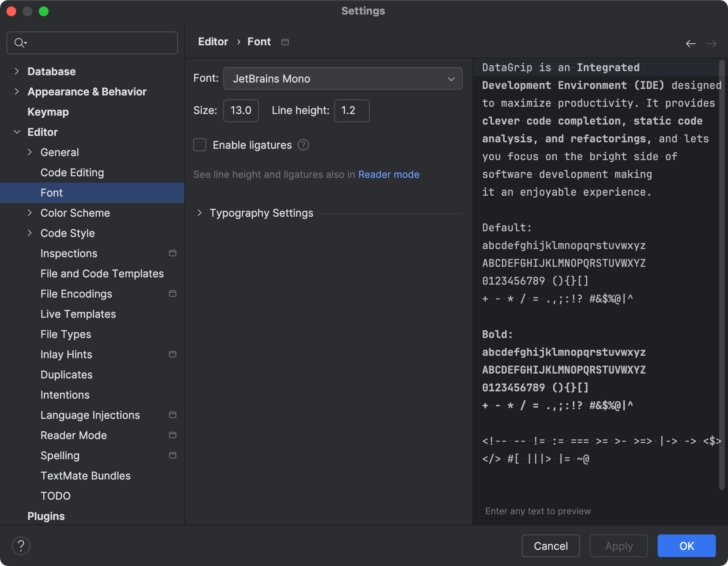Click the icon next to Reader Mode in sidebar
728x566 pixels.
click(x=173, y=435)
